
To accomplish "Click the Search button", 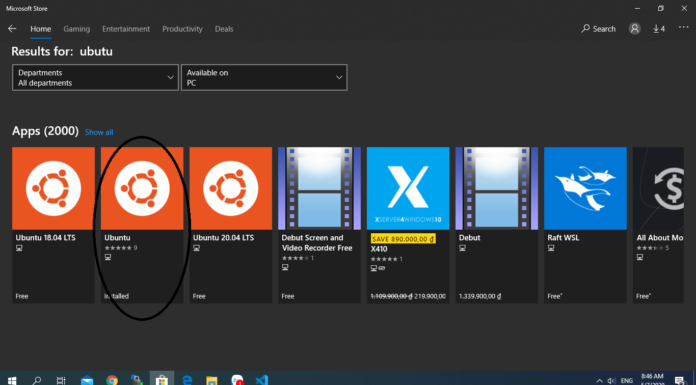I will [x=598, y=29].
